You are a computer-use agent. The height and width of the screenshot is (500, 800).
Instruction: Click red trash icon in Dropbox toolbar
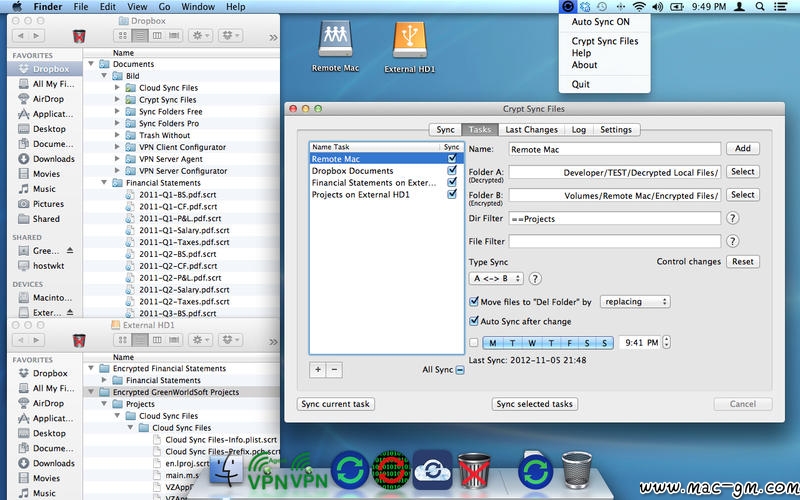pos(79,36)
